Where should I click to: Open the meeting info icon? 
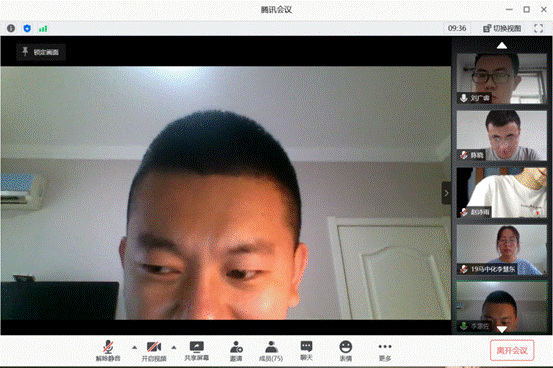(11, 28)
